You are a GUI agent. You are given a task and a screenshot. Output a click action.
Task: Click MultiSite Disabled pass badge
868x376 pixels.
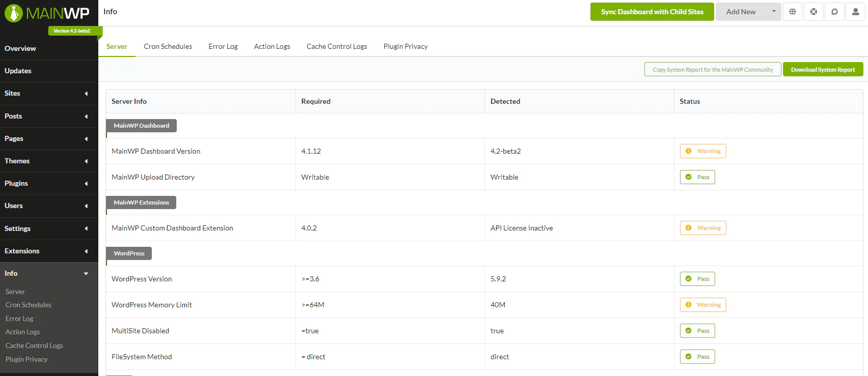pyautogui.click(x=697, y=331)
